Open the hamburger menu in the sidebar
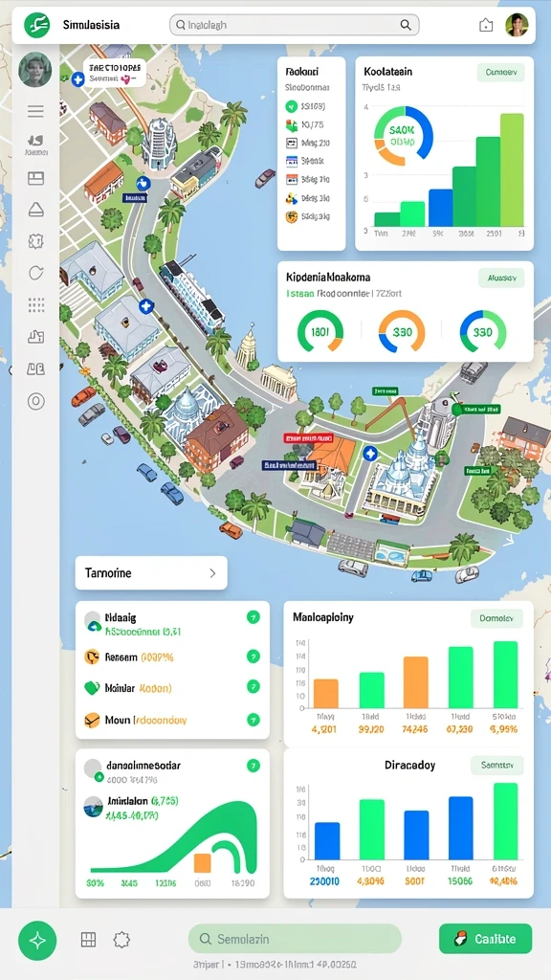551x980 pixels. pos(35,111)
